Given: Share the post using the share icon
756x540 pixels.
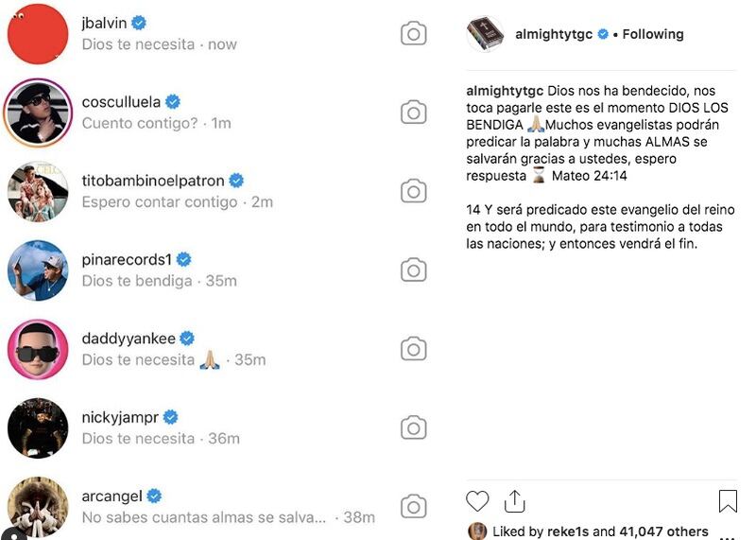Looking at the screenshot, I should 514,500.
